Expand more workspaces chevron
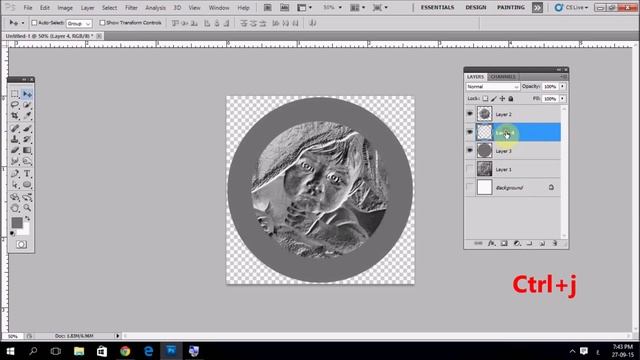 click(x=537, y=7)
